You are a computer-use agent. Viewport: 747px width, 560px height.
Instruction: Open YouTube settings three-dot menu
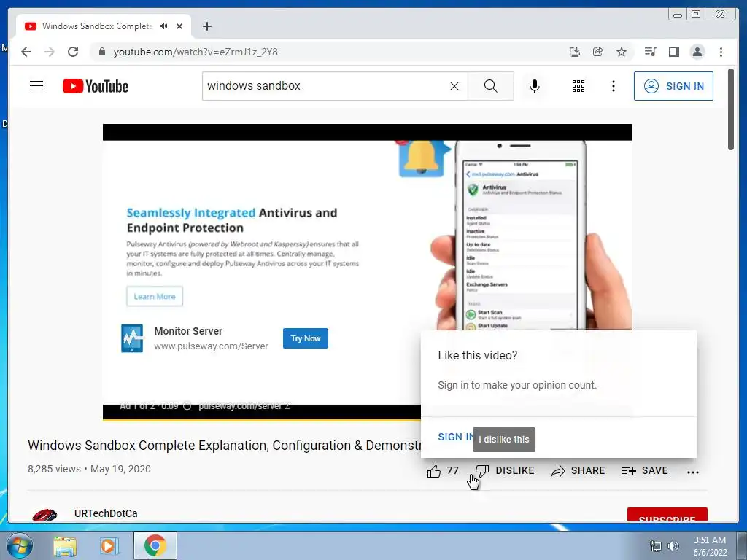pyautogui.click(x=613, y=86)
